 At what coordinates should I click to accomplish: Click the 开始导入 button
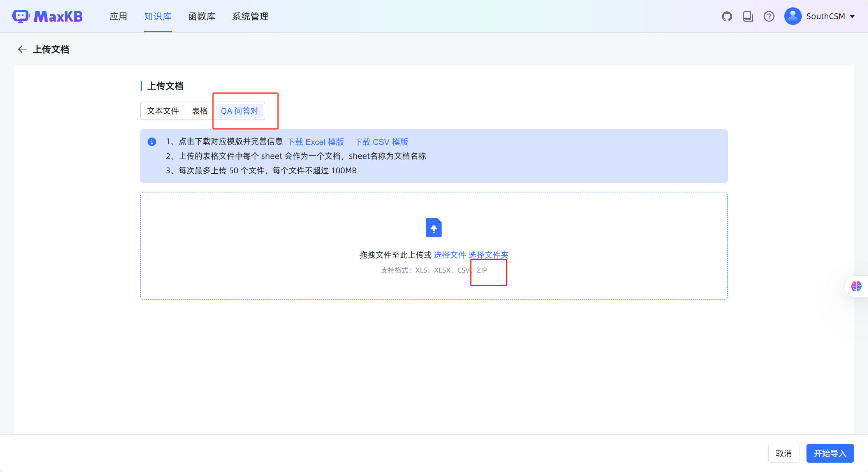point(830,453)
